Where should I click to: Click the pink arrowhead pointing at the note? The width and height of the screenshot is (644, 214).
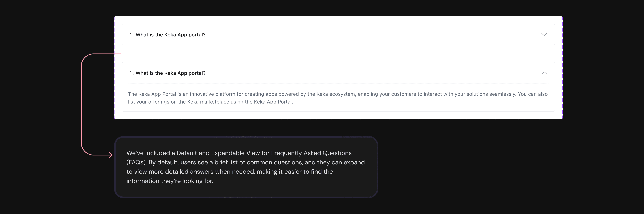point(110,155)
